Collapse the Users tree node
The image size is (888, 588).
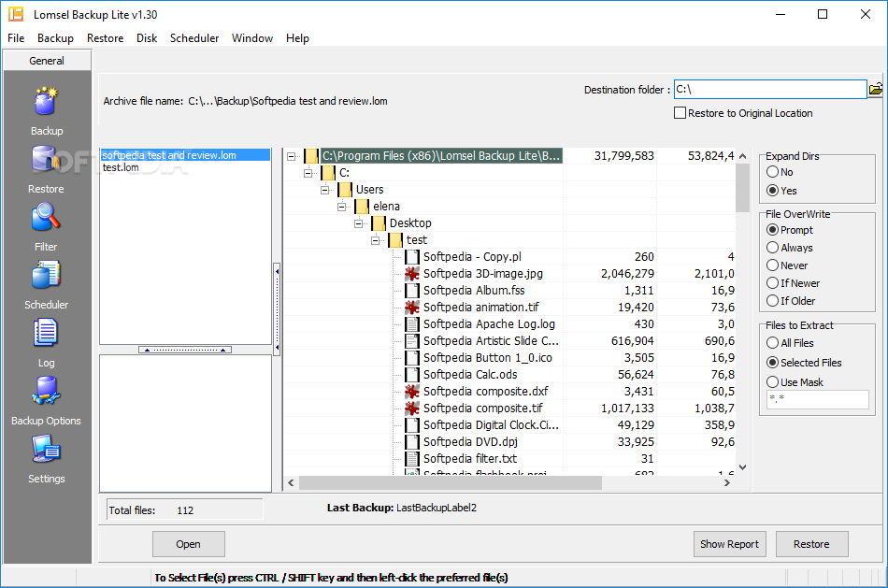[x=324, y=190]
